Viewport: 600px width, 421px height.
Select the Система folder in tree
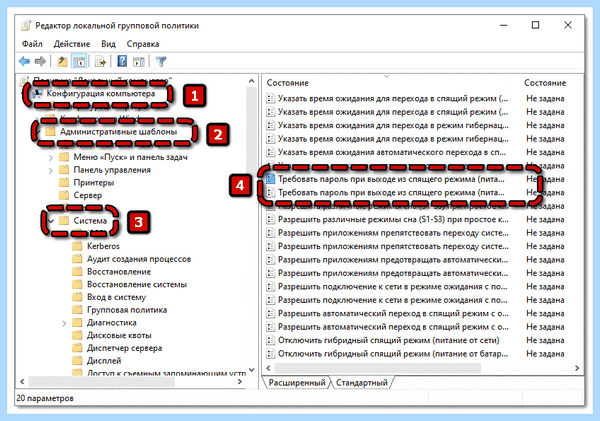coord(90,221)
